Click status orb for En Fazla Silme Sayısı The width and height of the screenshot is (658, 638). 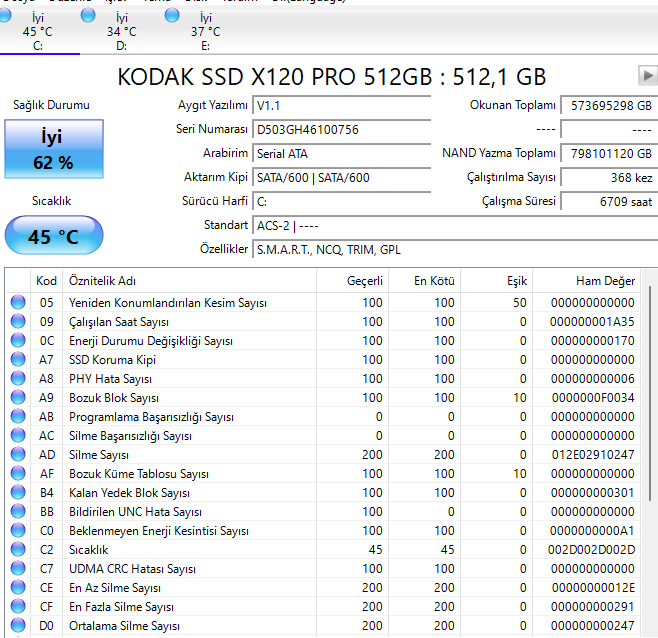(x=18, y=606)
